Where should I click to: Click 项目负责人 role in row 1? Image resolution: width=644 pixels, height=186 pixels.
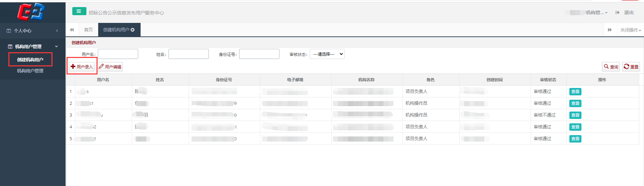coord(416,91)
